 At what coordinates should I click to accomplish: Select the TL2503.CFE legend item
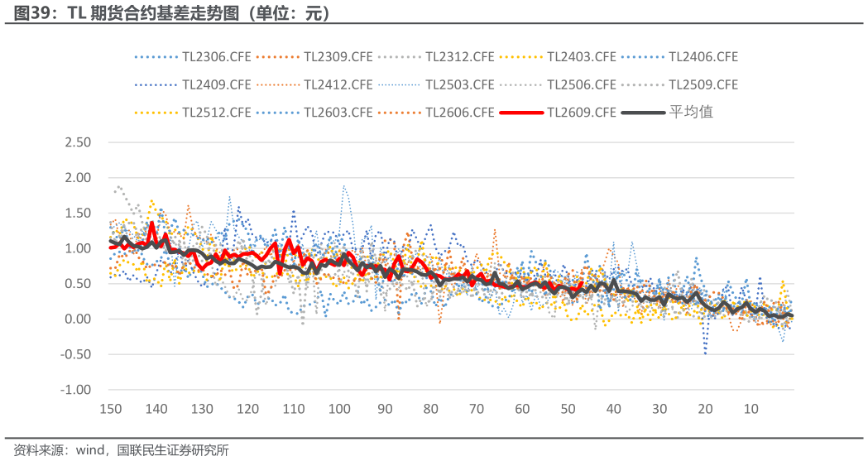436,84
